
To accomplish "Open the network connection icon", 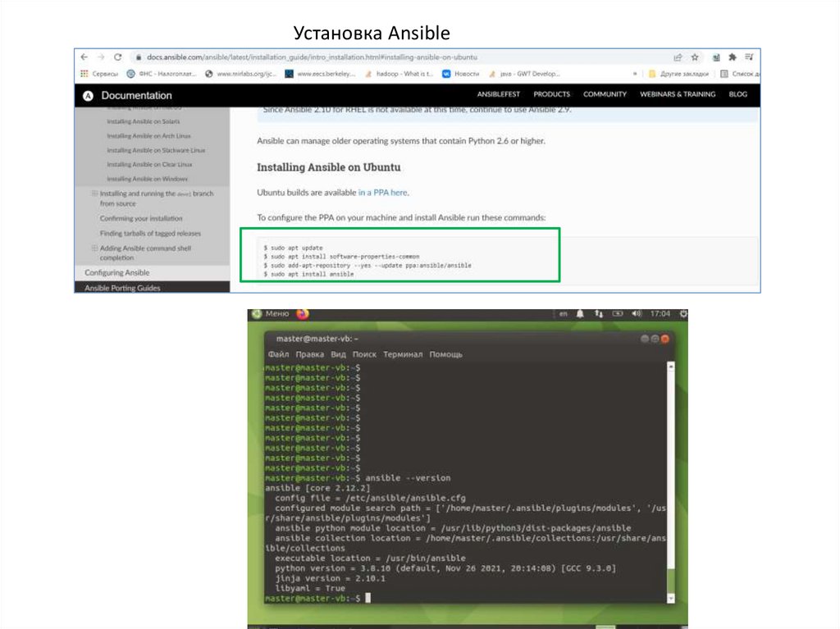I will pos(598,314).
